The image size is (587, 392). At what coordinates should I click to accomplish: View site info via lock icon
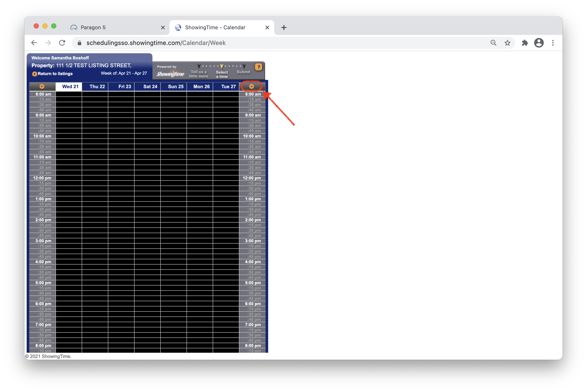point(79,43)
